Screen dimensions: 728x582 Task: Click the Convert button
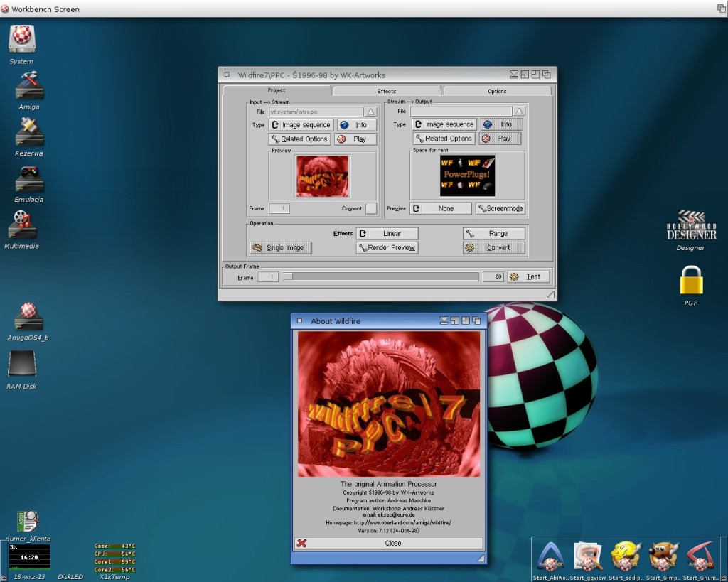[494, 248]
